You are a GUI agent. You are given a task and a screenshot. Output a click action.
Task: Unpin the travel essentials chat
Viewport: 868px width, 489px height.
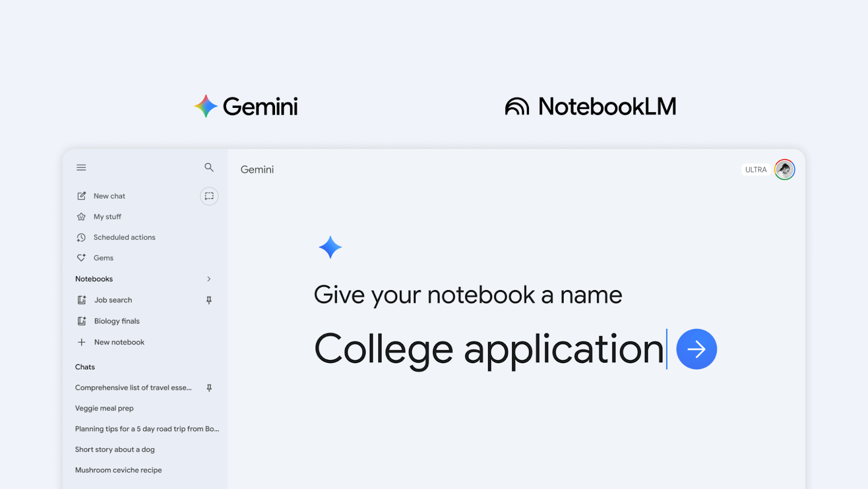[209, 387]
